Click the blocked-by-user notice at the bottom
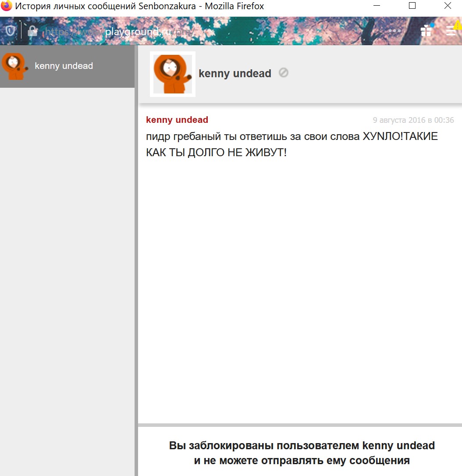 point(302,453)
